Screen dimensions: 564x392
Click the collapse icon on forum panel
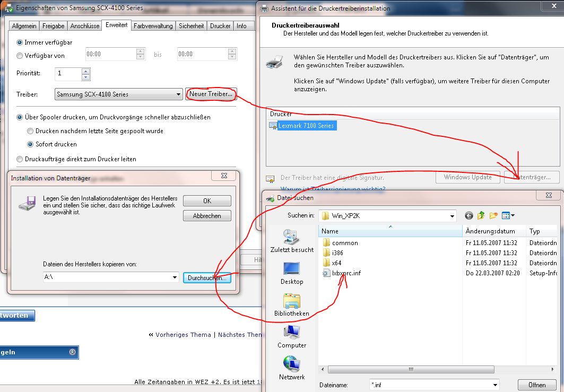72,352
